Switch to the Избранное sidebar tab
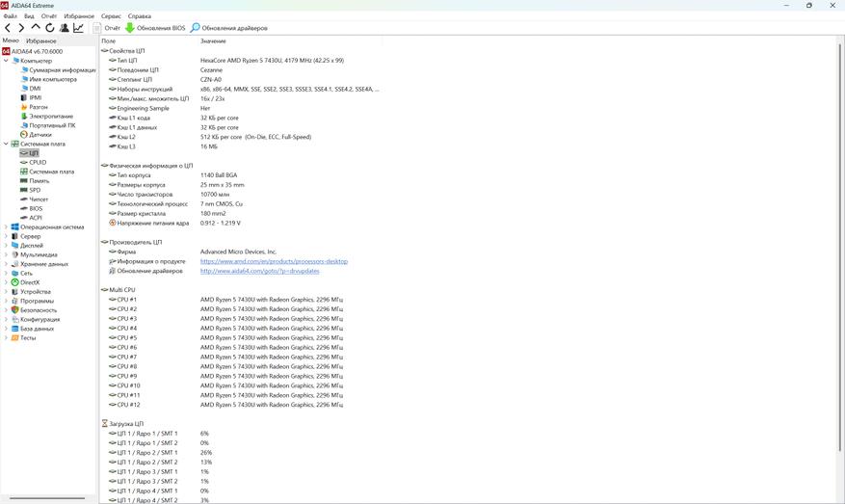Screen dimensions: 845x504 click(41, 41)
